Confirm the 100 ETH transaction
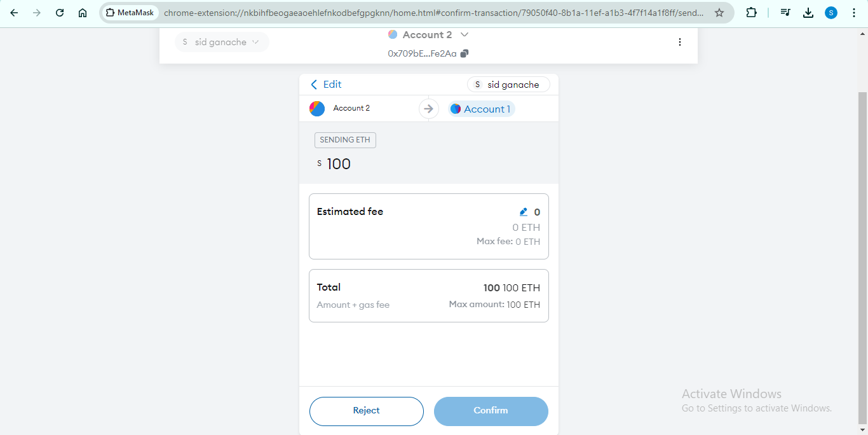 coord(491,411)
